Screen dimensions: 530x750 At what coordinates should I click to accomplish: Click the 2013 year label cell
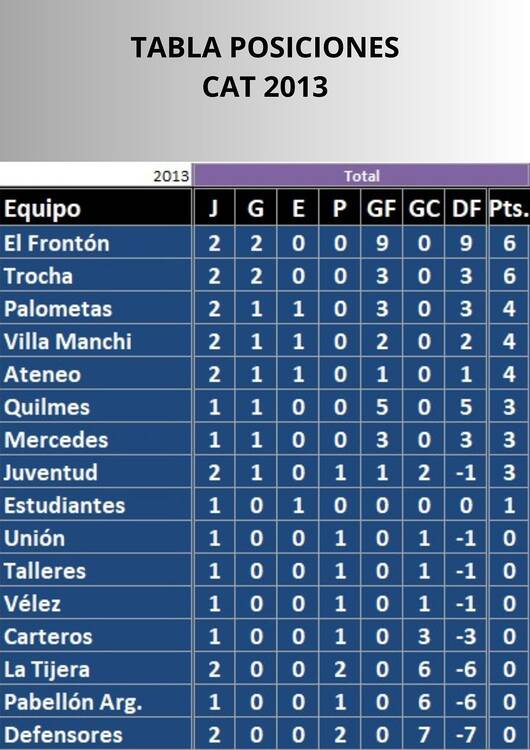96,176
